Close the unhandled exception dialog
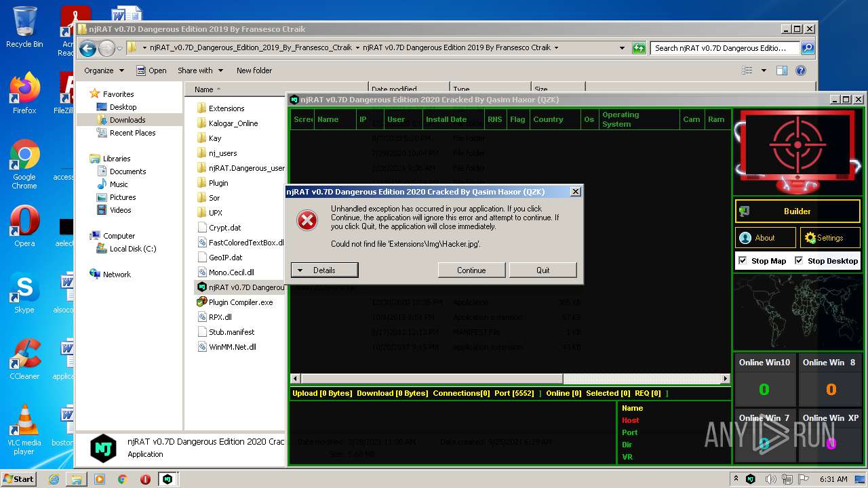This screenshot has height=488, width=868. [575, 192]
